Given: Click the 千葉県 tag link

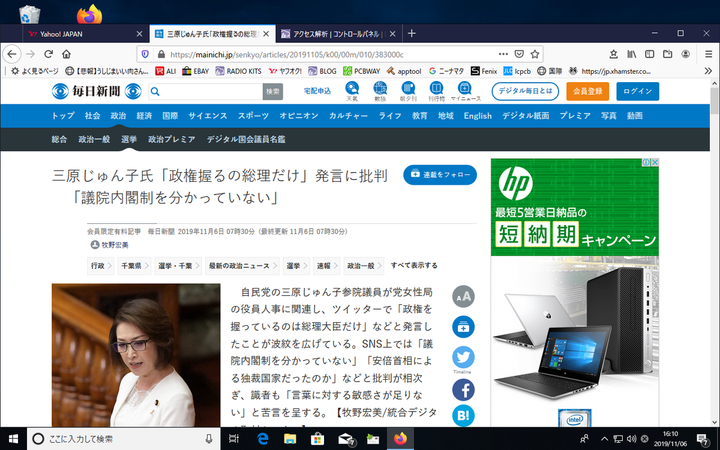Looking at the screenshot, I should 131,265.
